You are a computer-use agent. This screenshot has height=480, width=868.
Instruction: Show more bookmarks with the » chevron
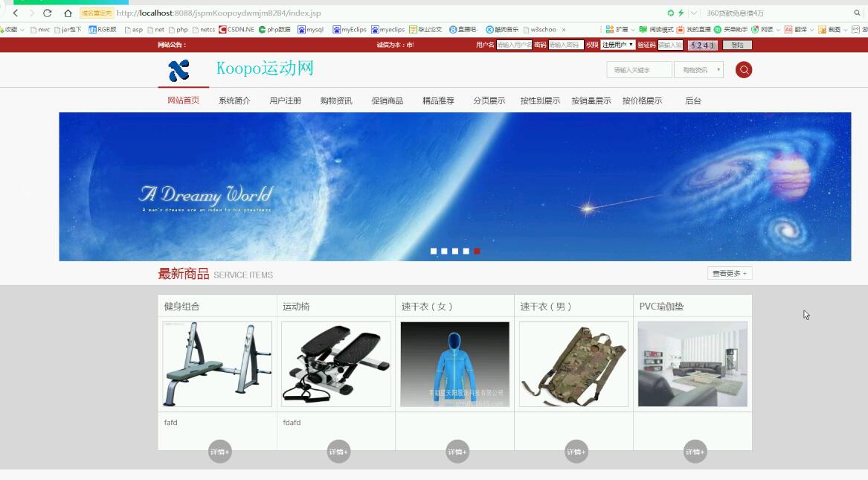(564, 29)
